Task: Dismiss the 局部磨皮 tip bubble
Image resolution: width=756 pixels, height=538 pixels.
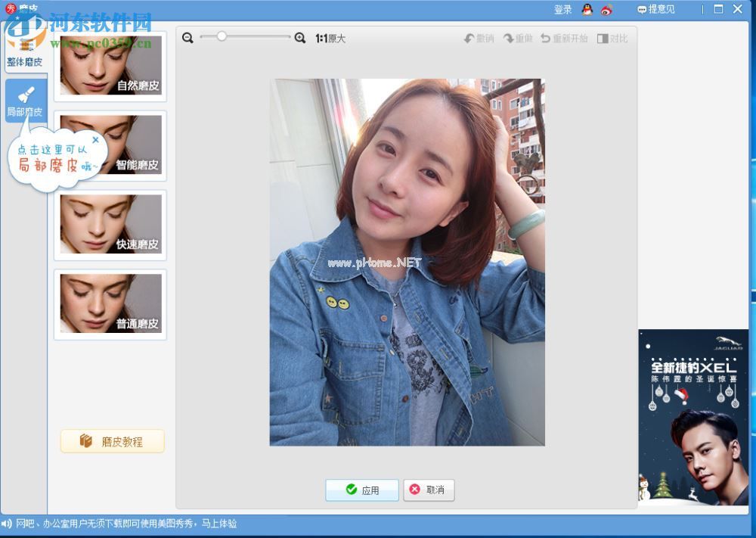Action: (x=95, y=139)
